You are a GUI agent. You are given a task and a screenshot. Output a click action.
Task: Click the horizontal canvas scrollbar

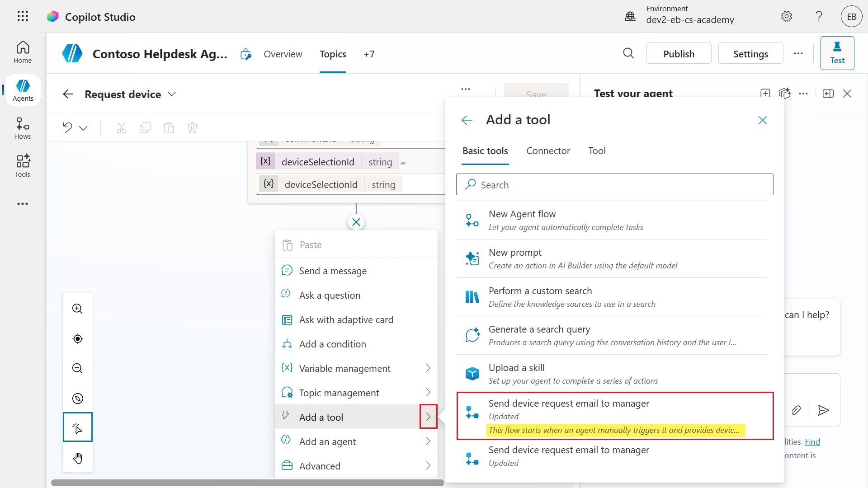tap(247, 483)
